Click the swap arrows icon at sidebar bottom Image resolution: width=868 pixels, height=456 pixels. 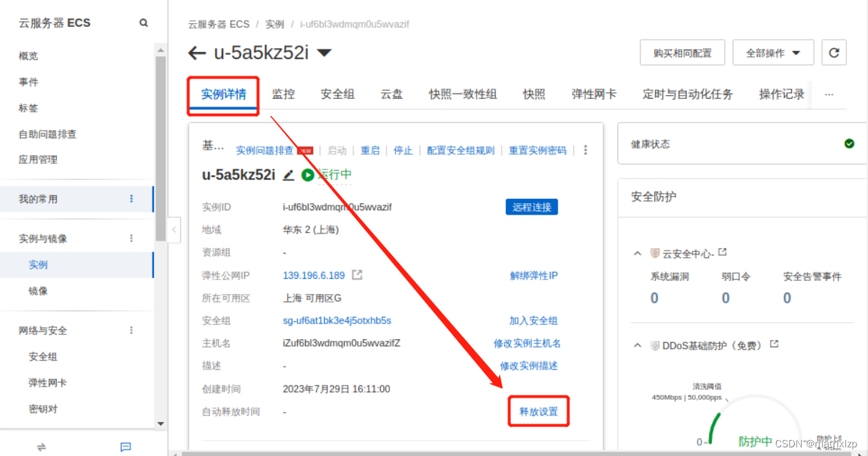tap(41, 447)
